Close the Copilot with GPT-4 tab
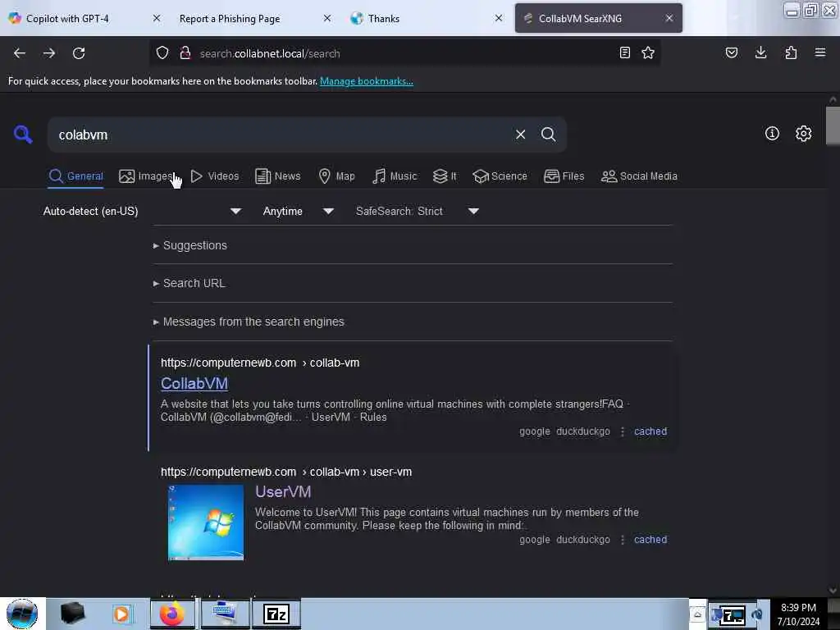The height and width of the screenshot is (630, 840). [x=157, y=18]
